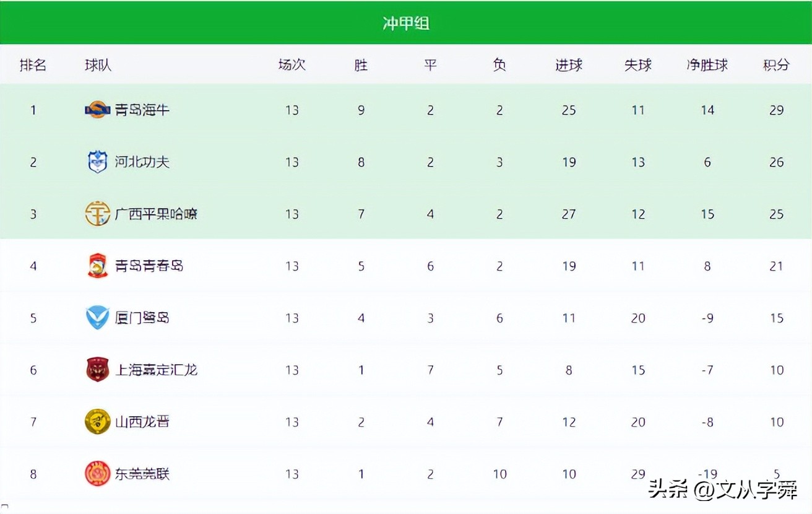Screen dimensions: 812x514
Task: Click the 失球 column header
Action: (x=637, y=64)
